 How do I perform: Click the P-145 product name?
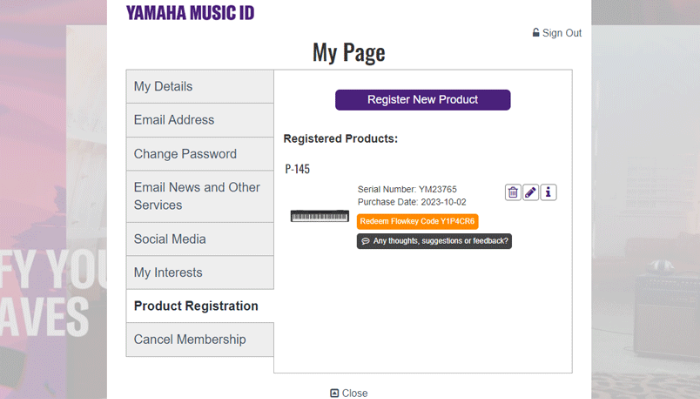click(297, 169)
